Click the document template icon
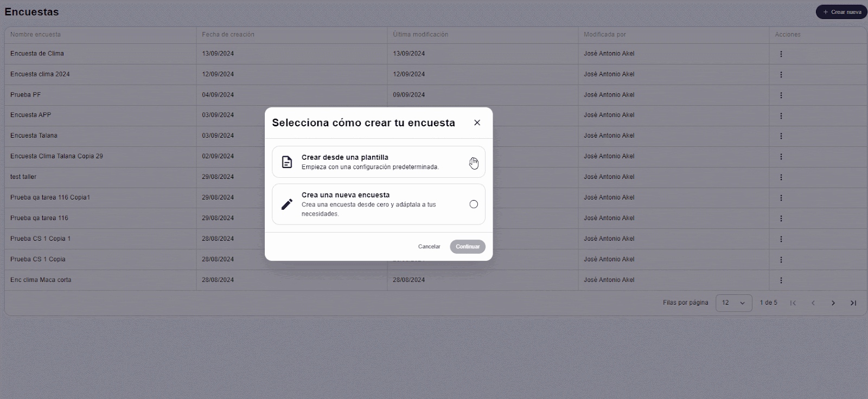 [287, 162]
